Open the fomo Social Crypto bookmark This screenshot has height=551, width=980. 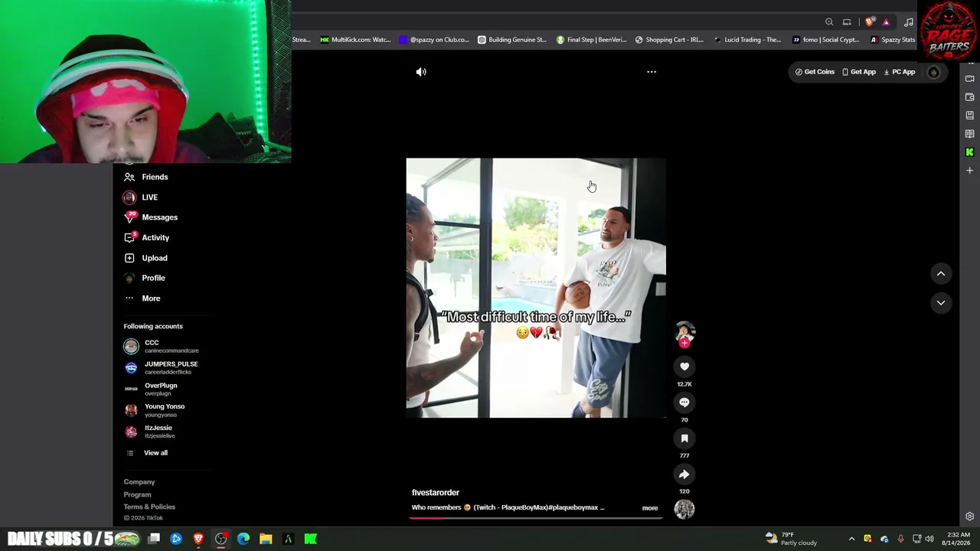(826, 40)
